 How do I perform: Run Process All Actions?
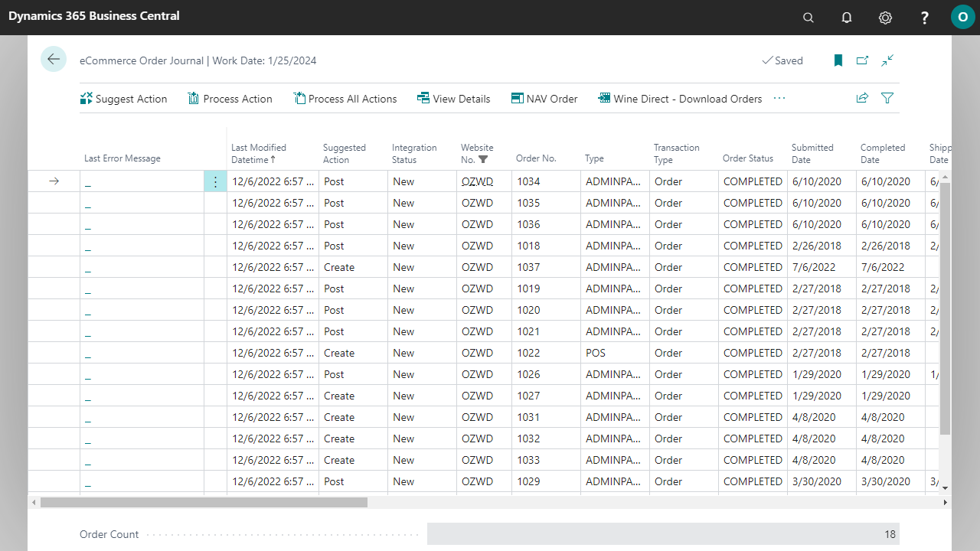tap(345, 99)
